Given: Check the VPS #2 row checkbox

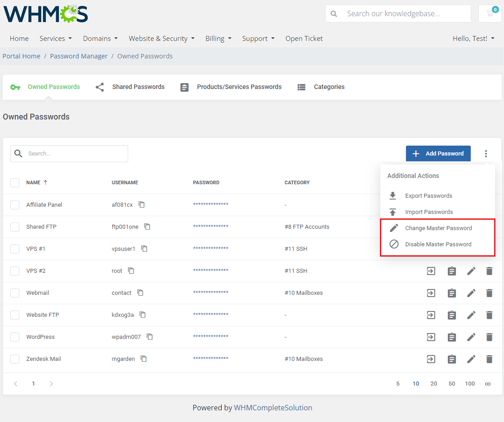Looking at the screenshot, I should click(x=15, y=271).
